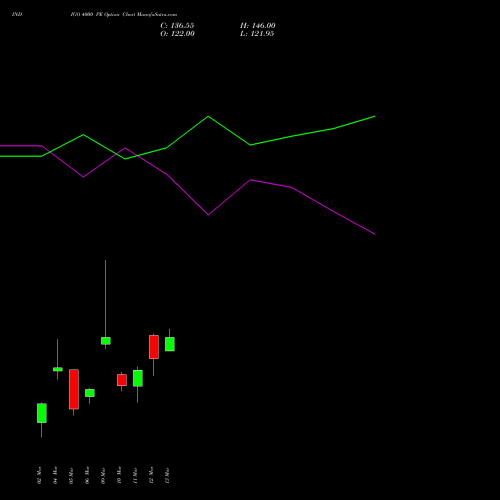This screenshot has height=500, width=500.
Task: Click the 06 date label on the x-axis
Action: pos(87,475)
